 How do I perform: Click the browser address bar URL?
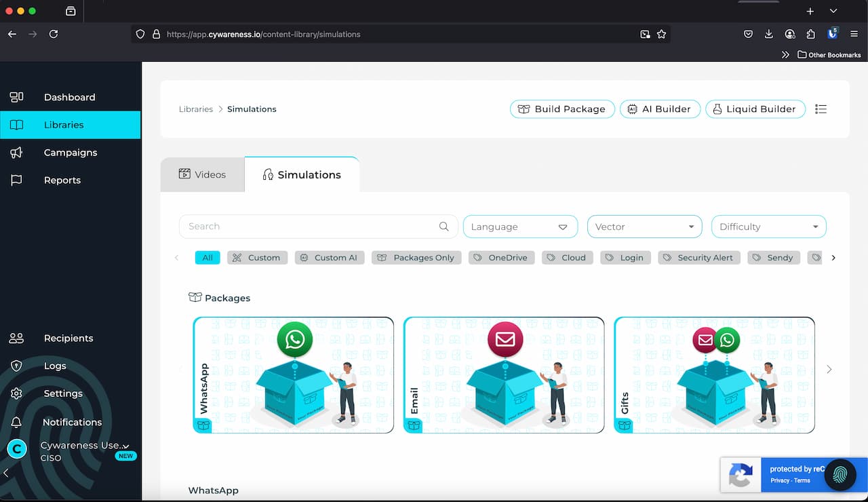tap(264, 34)
